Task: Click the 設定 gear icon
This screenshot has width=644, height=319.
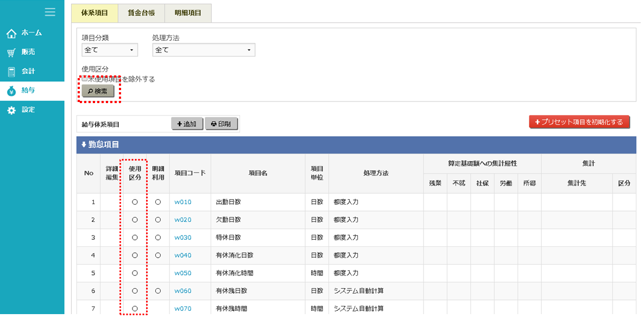Action: (x=11, y=110)
